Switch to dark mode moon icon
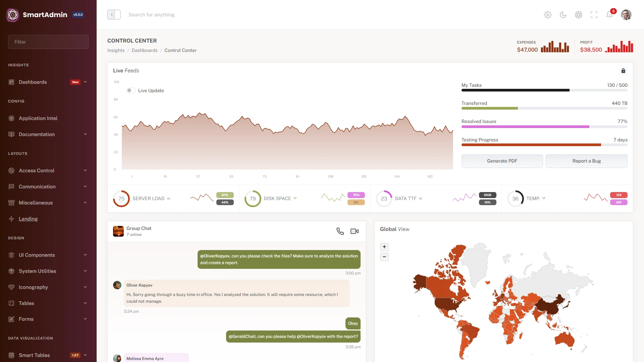This screenshot has height=362, width=644. (563, 15)
